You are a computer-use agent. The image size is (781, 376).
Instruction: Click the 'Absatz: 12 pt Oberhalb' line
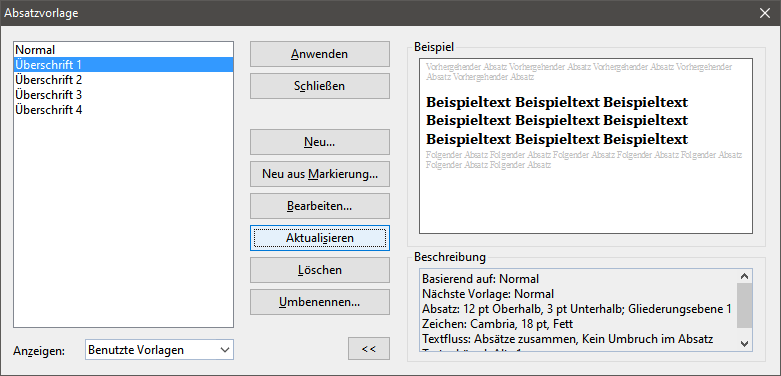pyautogui.click(x=576, y=309)
